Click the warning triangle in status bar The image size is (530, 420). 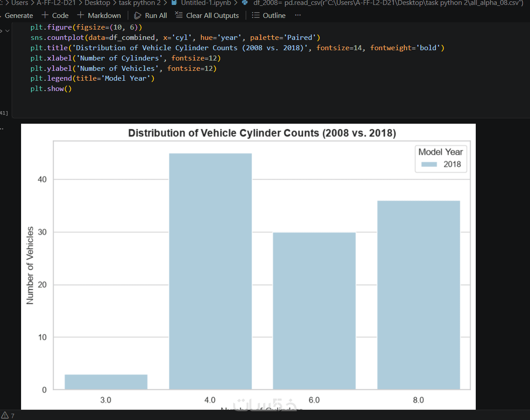click(x=5, y=415)
